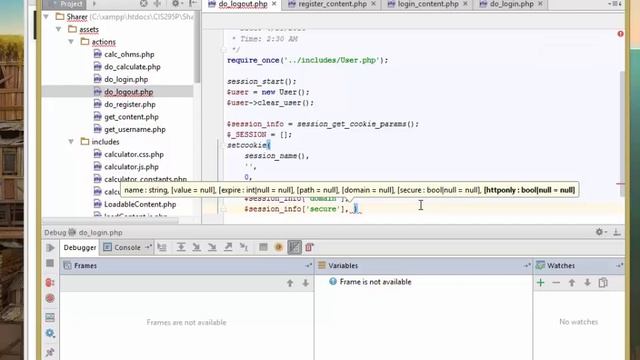Click the red trash debugger toolbar icon
This screenshot has height=360, width=640.
309,247
